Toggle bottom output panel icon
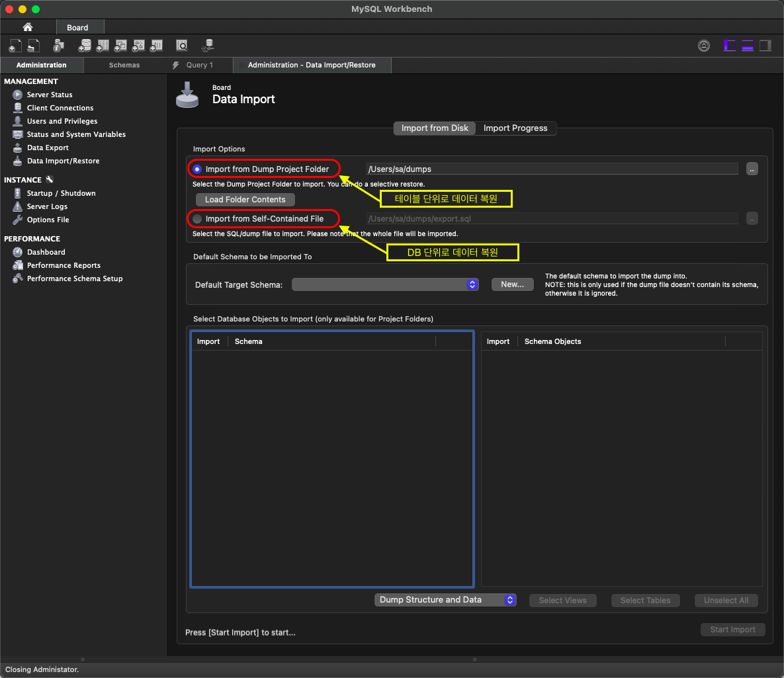Screen dimensions: 784x678 tap(748, 46)
